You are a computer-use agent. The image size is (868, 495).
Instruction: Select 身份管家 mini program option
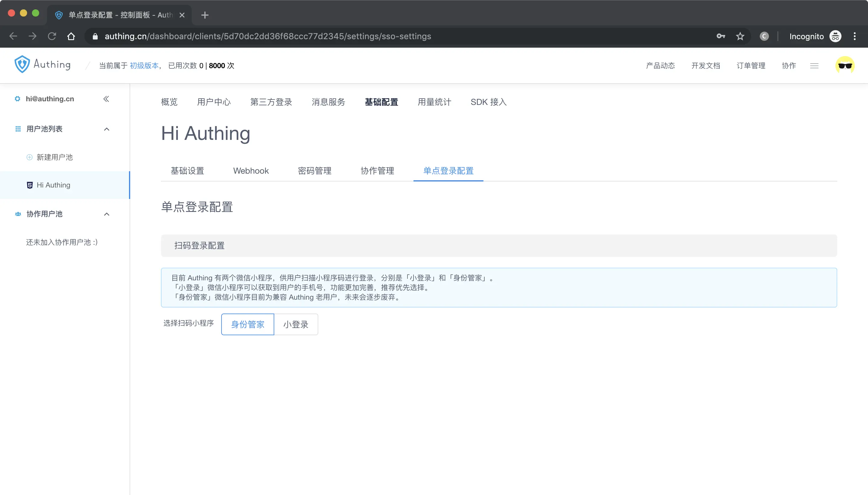click(x=247, y=324)
